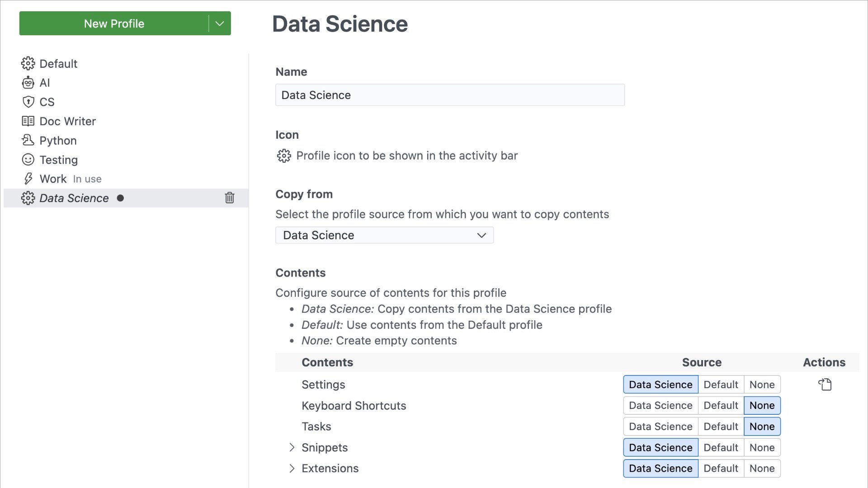The image size is (868, 488).
Task: Click the Python profile snake icon
Action: [28, 141]
